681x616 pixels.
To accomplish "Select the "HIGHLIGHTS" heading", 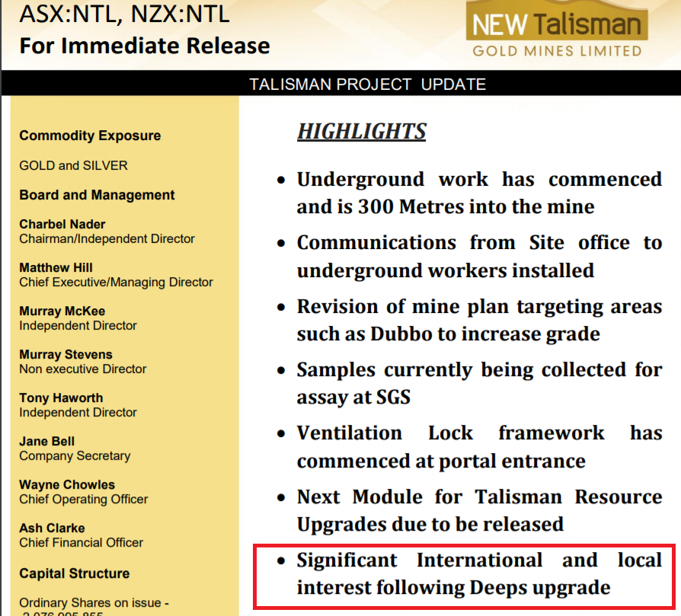I will pos(361,131).
